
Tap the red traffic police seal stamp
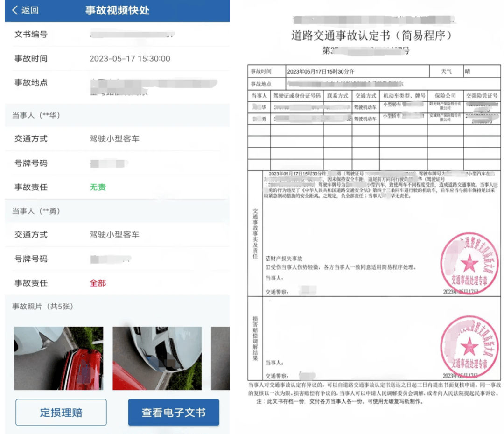click(x=469, y=263)
